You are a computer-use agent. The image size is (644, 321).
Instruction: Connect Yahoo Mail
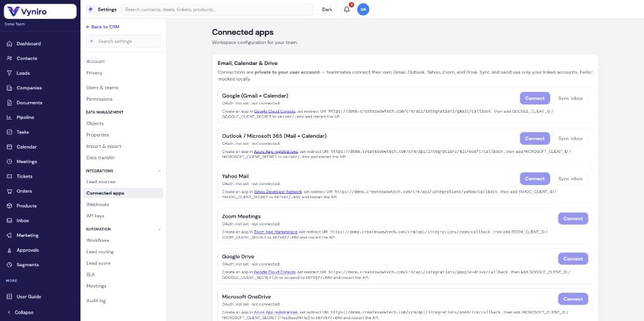(535, 179)
